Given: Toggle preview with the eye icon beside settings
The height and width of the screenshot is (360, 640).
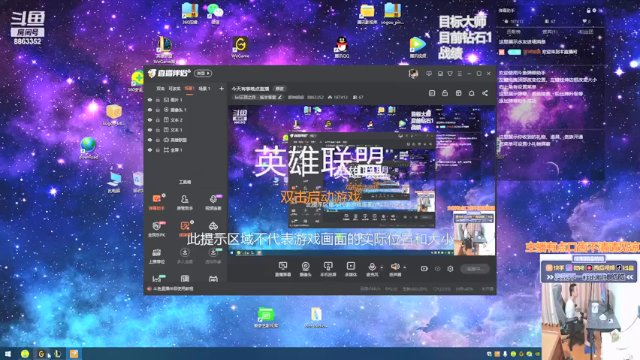Looking at the screenshot, I should coord(438,269).
